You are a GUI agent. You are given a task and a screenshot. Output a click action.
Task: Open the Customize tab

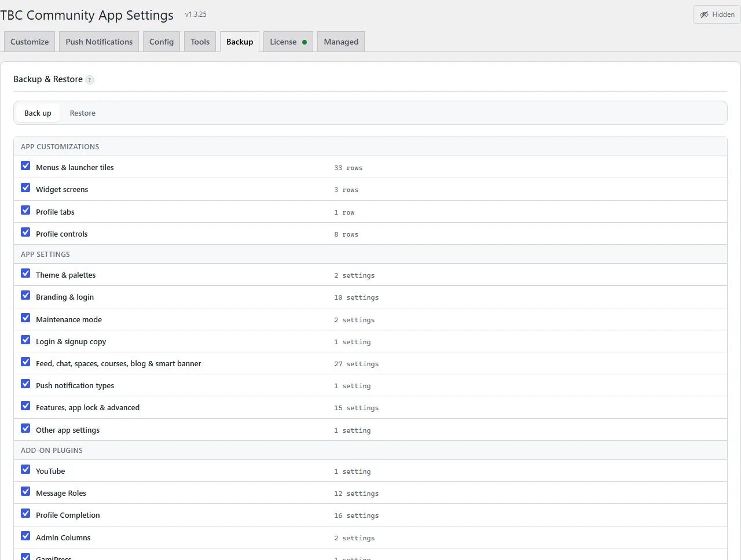30,42
